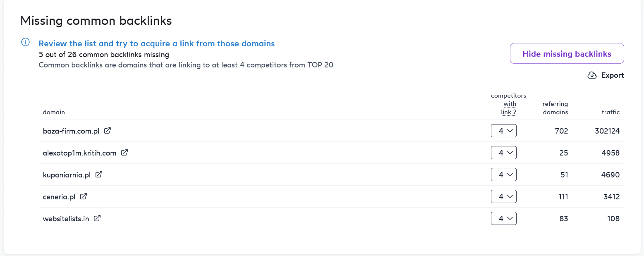Click the Export cloud download icon
Image resolution: width=644 pixels, height=256 pixels.
point(592,75)
